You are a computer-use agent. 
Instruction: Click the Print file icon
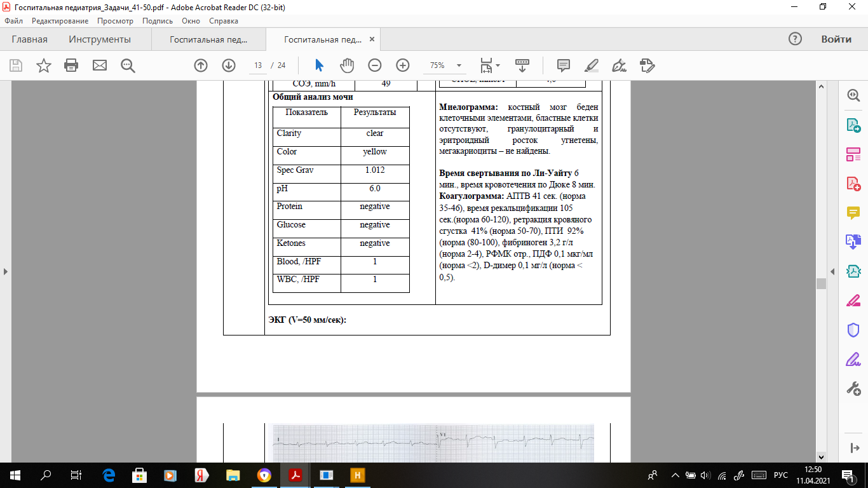click(71, 65)
